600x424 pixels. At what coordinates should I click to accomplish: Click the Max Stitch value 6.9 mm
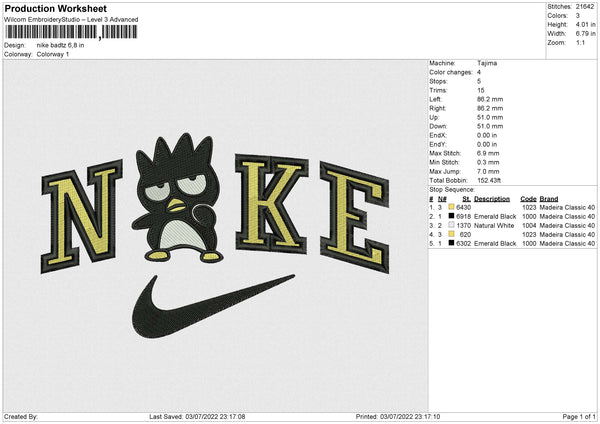tap(488, 153)
